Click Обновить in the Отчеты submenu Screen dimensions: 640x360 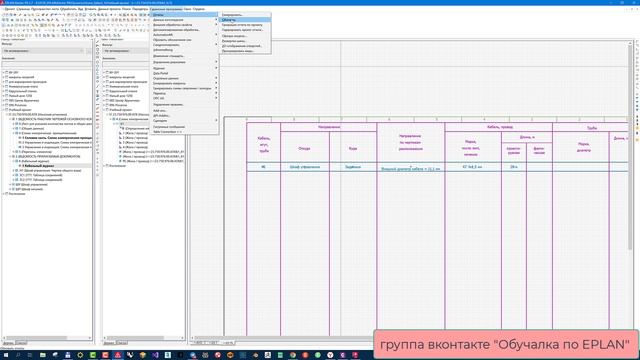tap(244, 20)
